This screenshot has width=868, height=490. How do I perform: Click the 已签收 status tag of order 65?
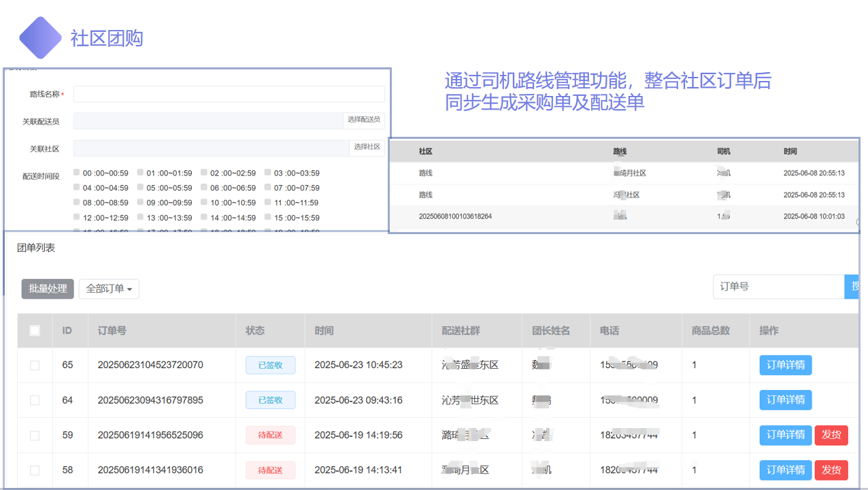(270, 365)
